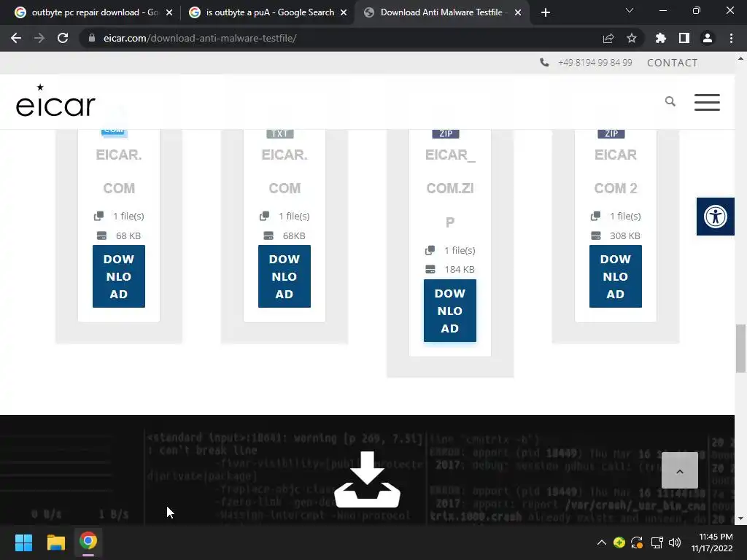Click the EICAR_COM.ZIP file title
The width and height of the screenshot is (747, 560).
click(x=449, y=188)
